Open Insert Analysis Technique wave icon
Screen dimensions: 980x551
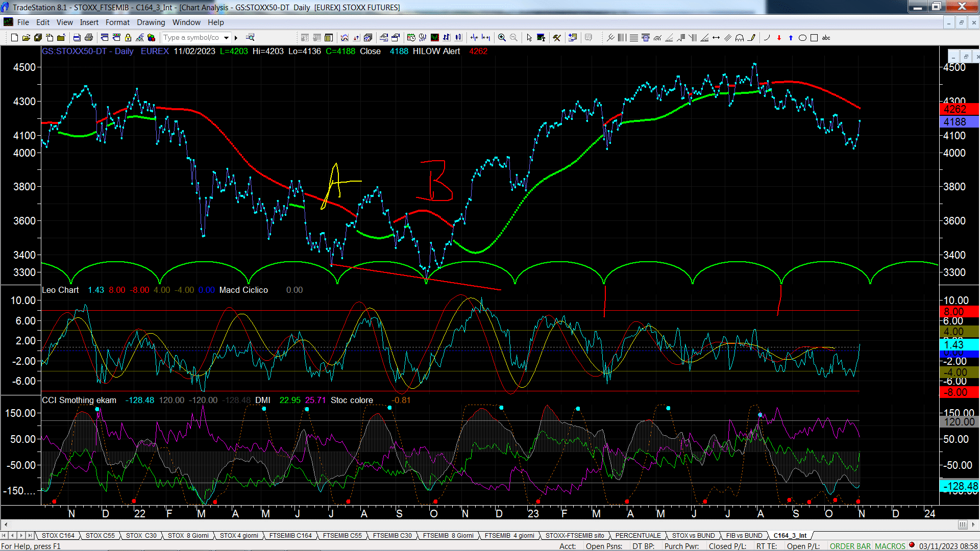(345, 38)
